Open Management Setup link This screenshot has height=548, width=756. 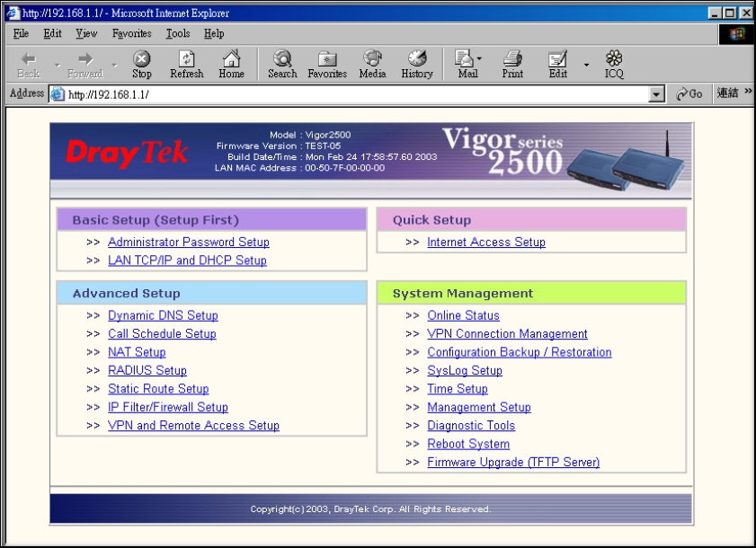[479, 407]
